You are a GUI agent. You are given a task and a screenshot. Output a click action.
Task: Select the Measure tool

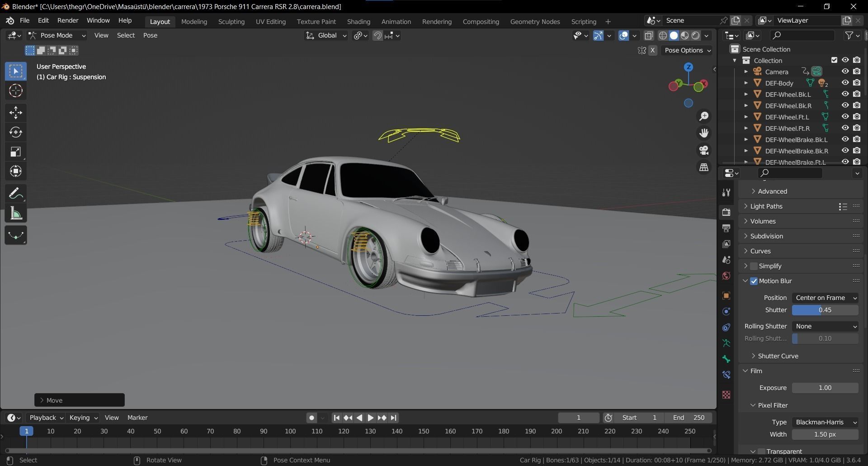click(16, 214)
